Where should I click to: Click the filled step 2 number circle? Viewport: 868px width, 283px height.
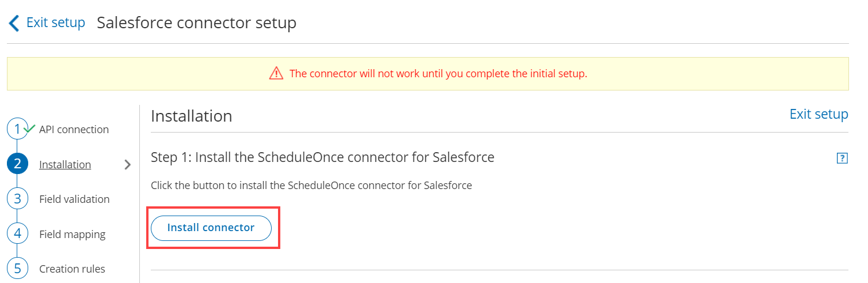pos(17,164)
